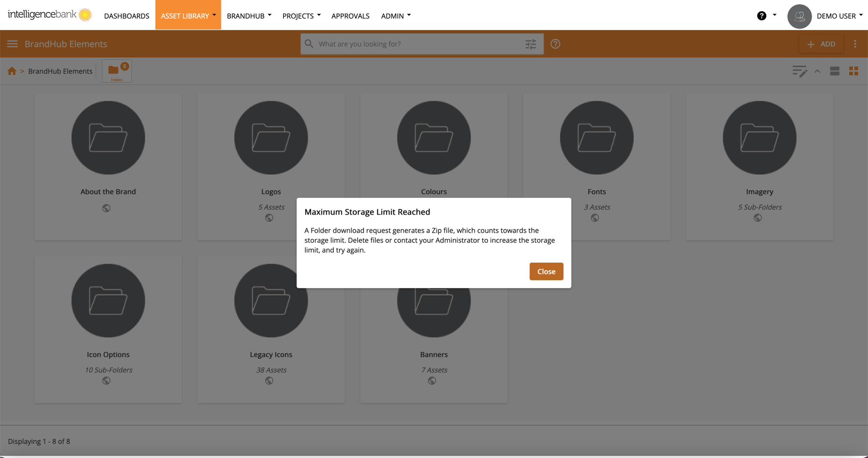The image size is (868, 458).
Task: Go to the Dashboards menu item
Action: point(127,16)
